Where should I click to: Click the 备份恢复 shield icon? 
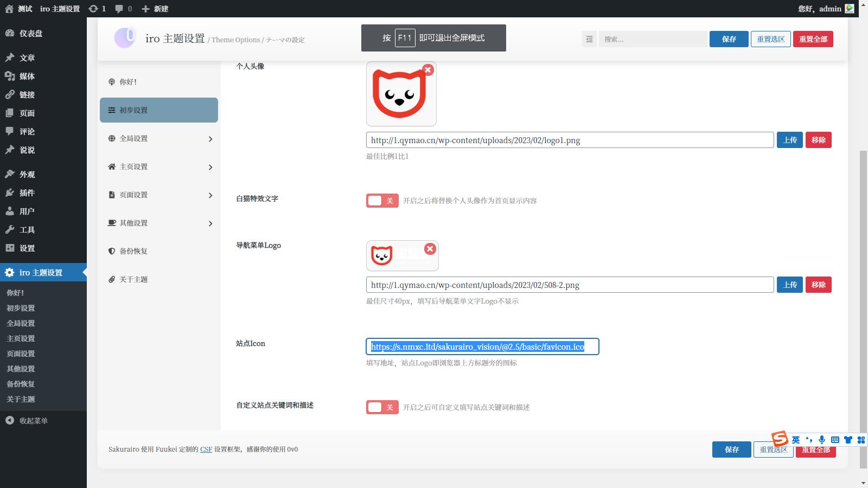112,251
